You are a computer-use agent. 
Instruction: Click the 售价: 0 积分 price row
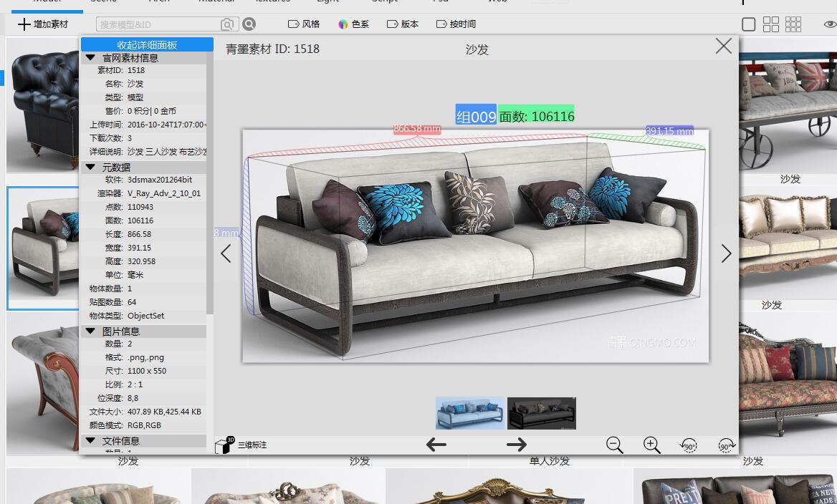click(x=143, y=111)
